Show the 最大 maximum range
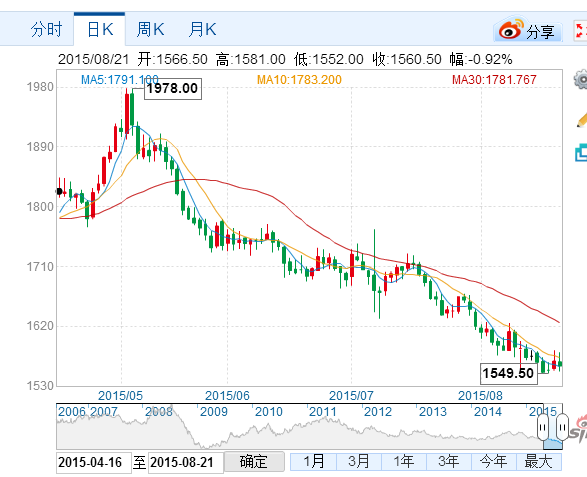The height and width of the screenshot is (477, 587). 538,462
